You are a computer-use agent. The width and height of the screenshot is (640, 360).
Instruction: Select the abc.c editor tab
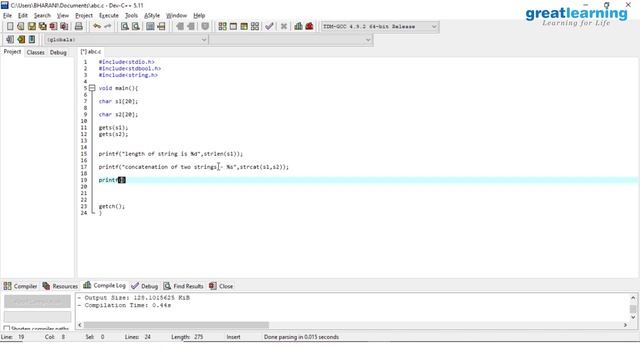(91, 52)
